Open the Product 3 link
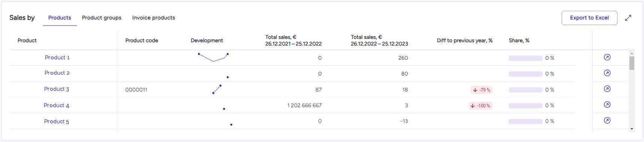Image resolution: width=644 pixels, height=142 pixels. click(57, 89)
